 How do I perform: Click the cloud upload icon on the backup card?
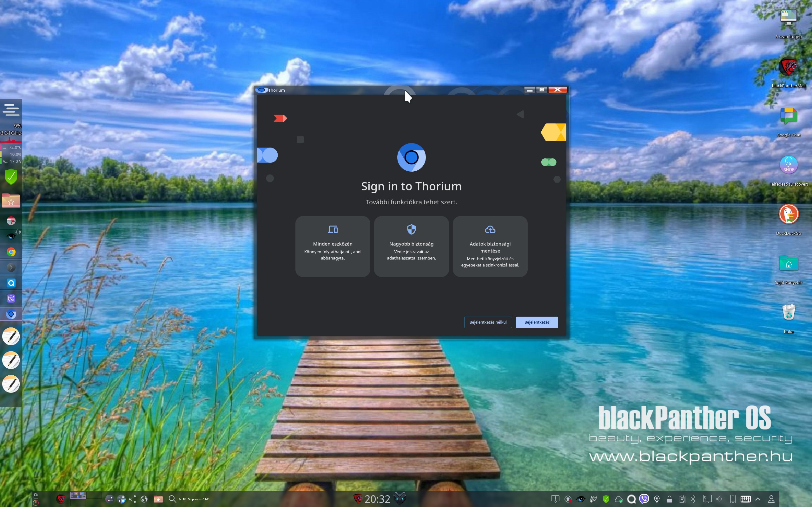tap(490, 230)
